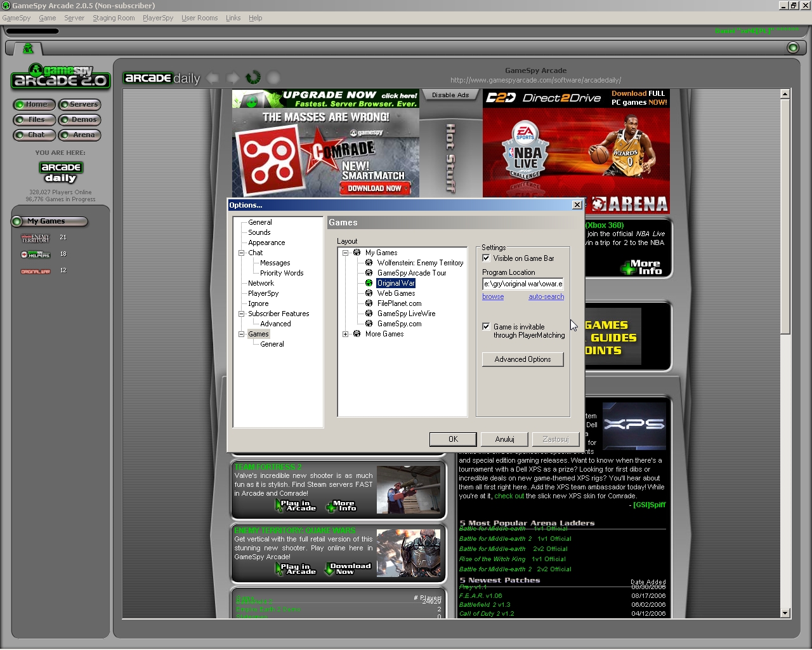Open GameSpy Helpers icon in My Games
This screenshot has width=812, height=650.
36,255
